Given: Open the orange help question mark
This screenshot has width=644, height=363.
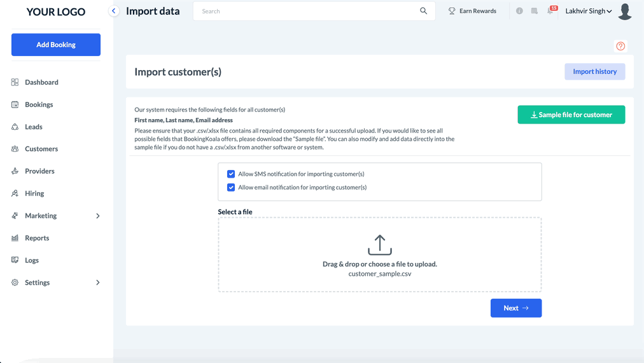Looking at the screenshot, I should 620,46.
